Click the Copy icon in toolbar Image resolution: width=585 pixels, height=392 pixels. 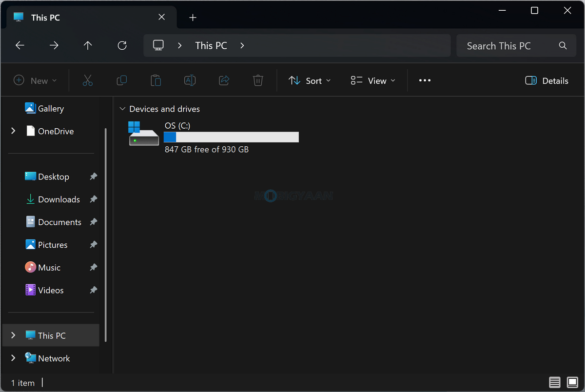pyautogui.click(x=122, y=80)
